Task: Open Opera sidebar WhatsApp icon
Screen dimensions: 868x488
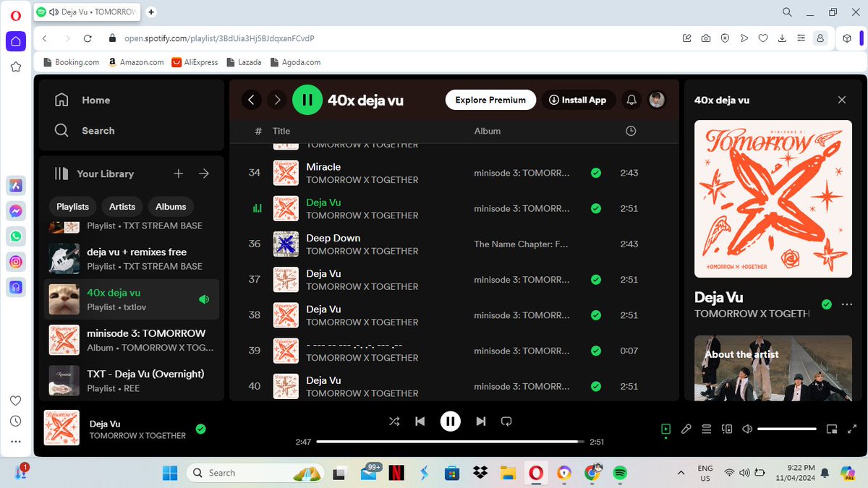Action: click(x=16, y=236)
